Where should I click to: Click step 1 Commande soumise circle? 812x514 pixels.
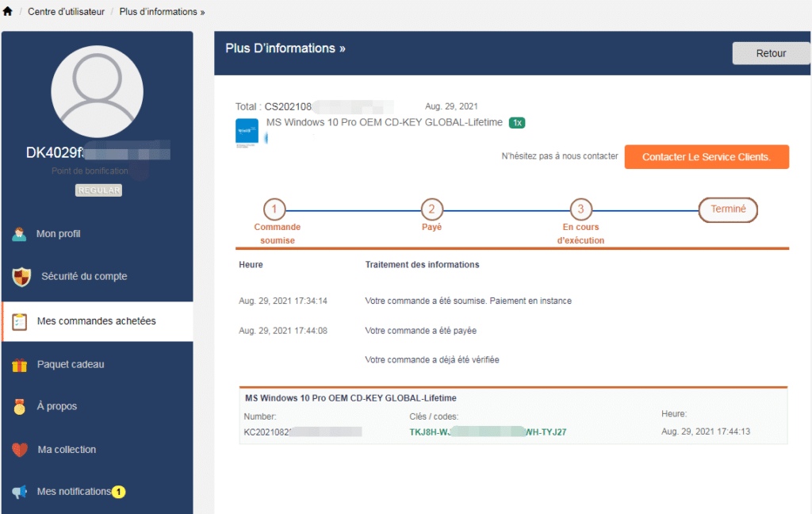[x=274, y=209]
